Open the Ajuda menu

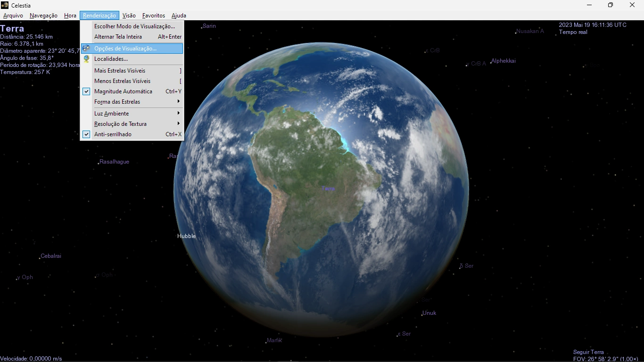coord(179,16)
